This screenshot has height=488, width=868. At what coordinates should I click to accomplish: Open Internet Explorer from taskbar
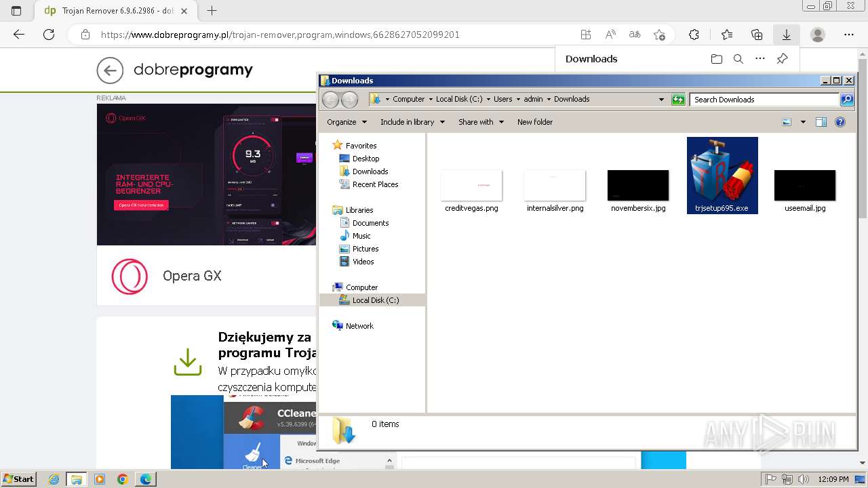pos(54,479)
